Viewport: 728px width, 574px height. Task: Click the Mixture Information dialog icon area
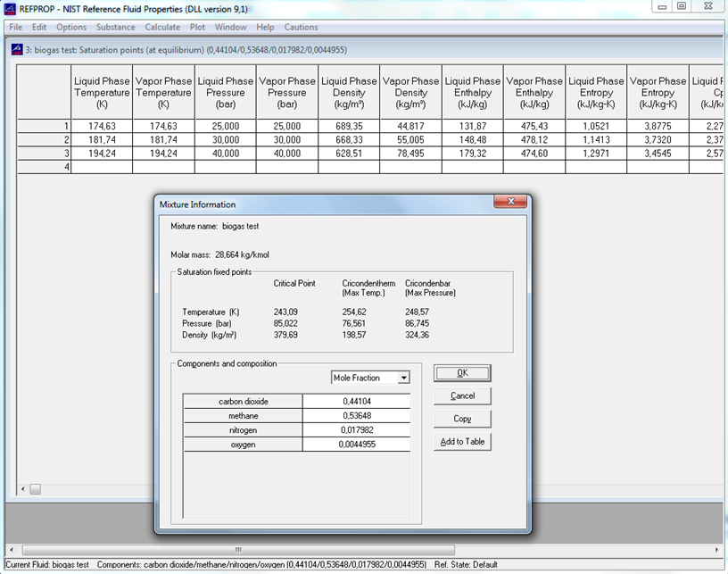[x=166, y=204]
